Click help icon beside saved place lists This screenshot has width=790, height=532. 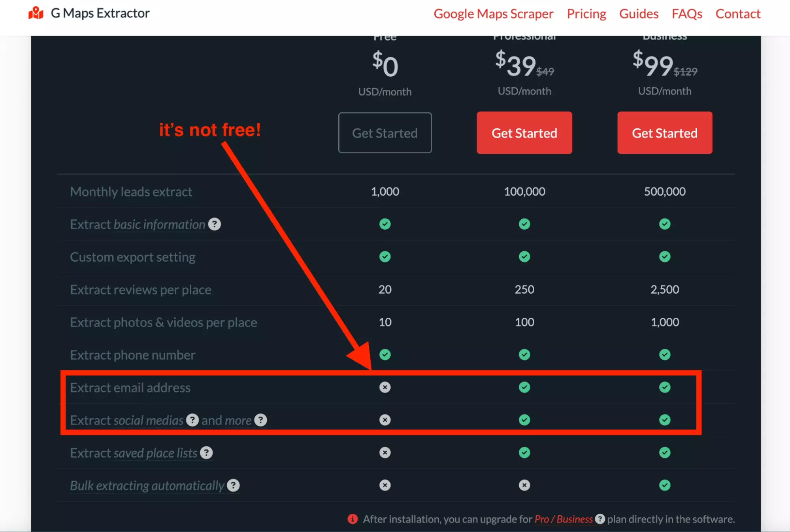point(206,453)
